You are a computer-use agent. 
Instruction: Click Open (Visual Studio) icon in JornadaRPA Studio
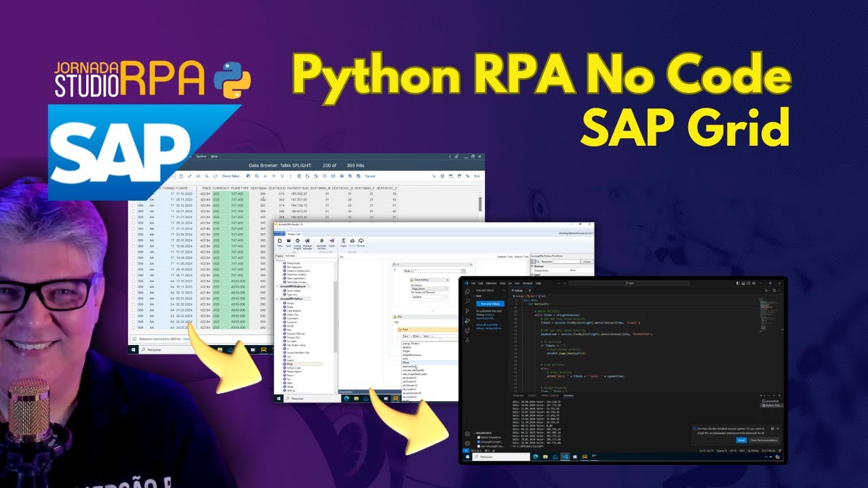point(332,241)
